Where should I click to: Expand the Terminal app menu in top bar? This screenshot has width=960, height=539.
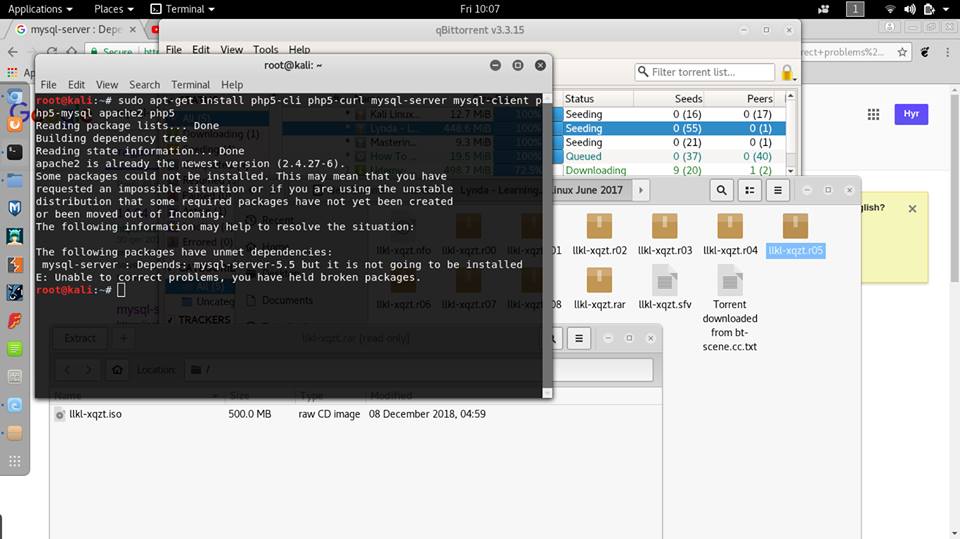coord(184,9)
